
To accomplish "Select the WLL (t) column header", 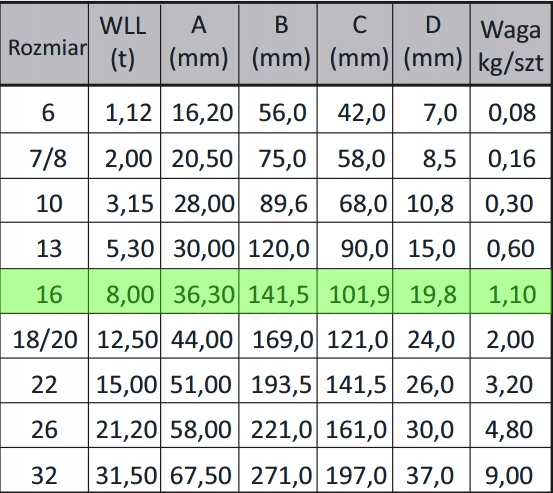I will coord(124,44).
